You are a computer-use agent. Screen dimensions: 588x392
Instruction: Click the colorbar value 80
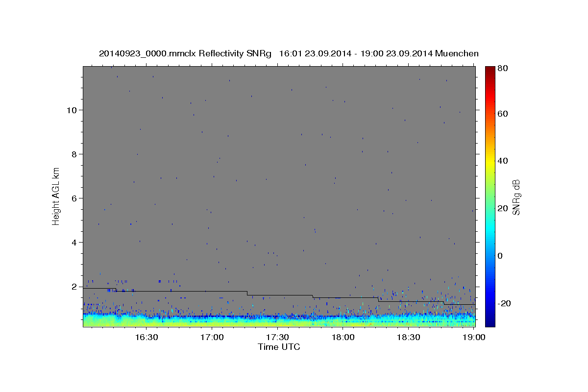[503, 69]
